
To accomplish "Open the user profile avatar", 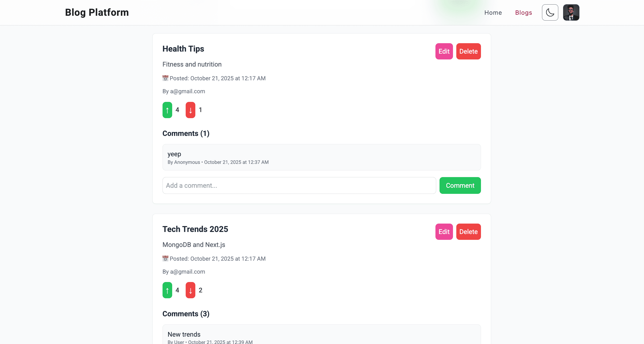I will tap(571, 12).
